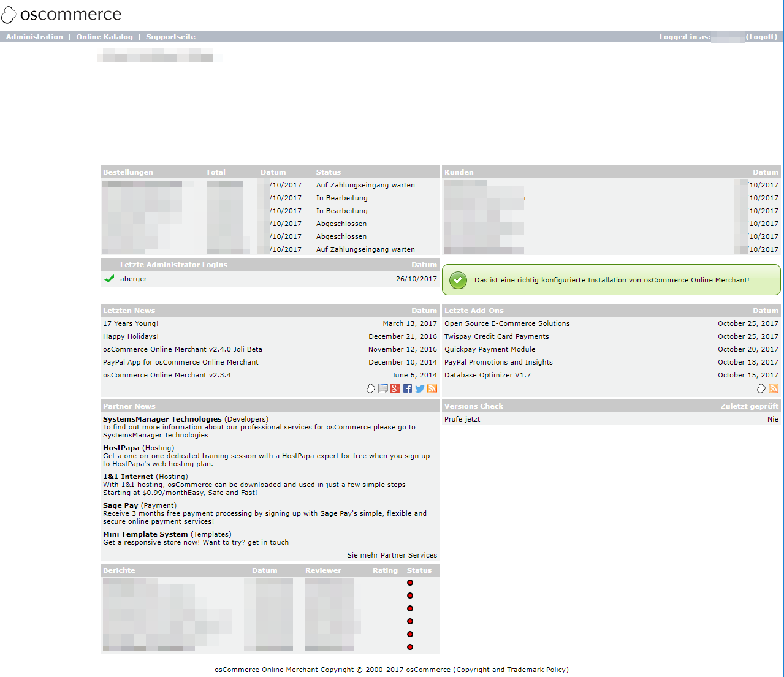
Task: Click the 'Zuletzt geprüft' column header
Action: click(749, 406)
